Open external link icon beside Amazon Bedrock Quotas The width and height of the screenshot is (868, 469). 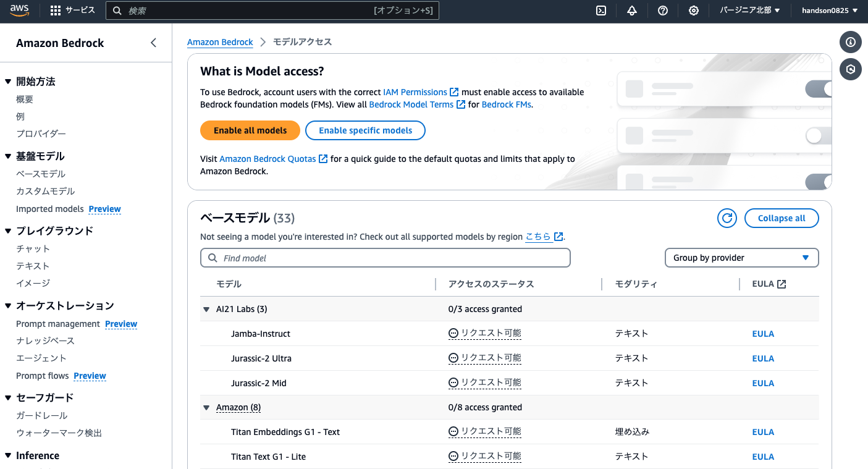[323, 159]
